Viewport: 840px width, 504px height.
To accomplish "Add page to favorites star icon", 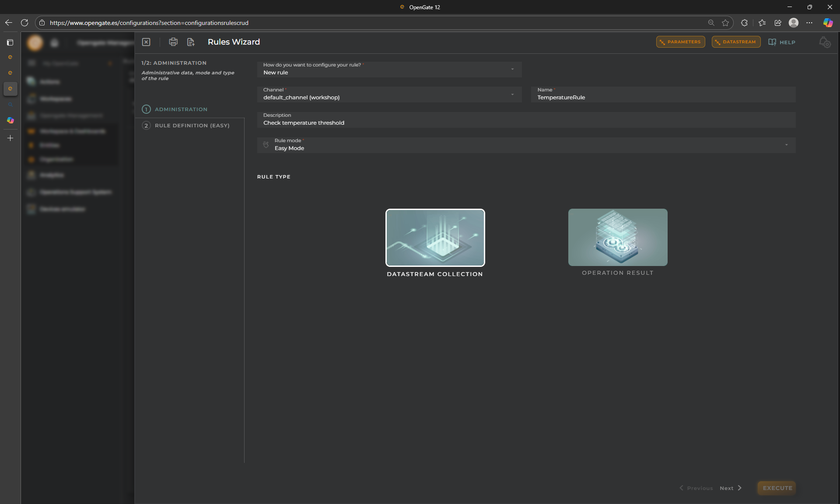I will pyautogui.click(x=725, y=23).
